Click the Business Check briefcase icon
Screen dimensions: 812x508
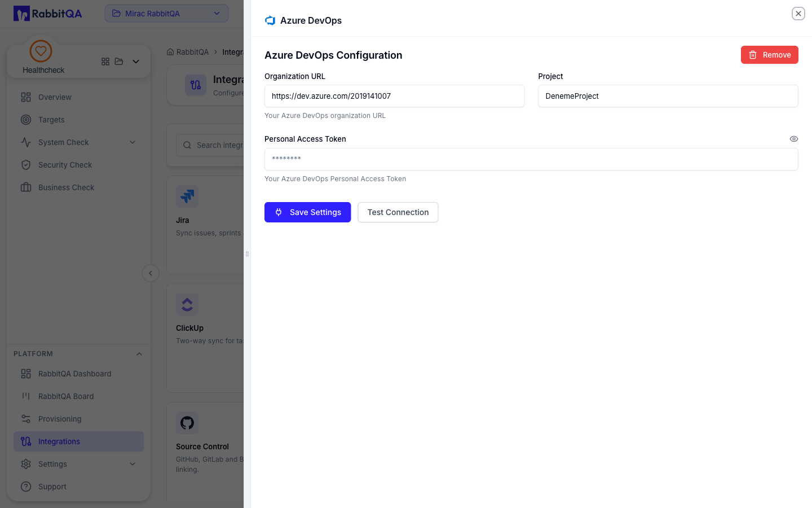coord(26,187)
